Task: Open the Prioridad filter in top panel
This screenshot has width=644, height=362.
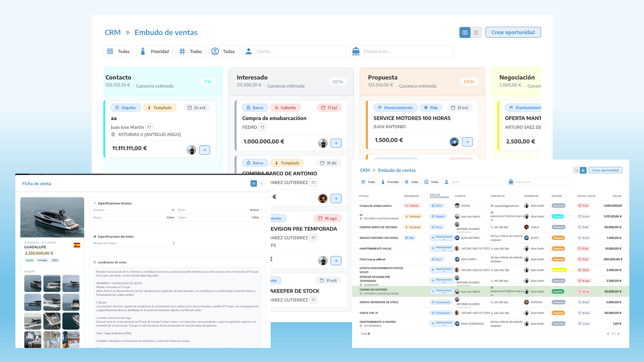Action: coord(155,51)
